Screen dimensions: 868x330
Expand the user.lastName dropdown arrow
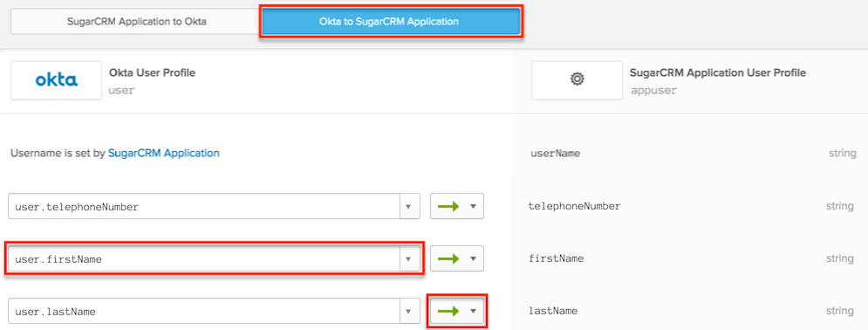(410, 311)
